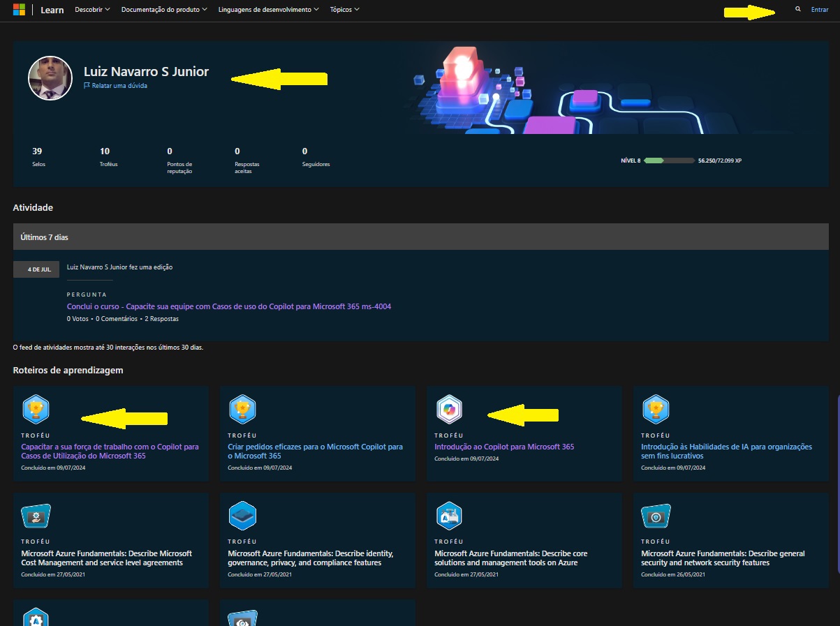Open Capacitar a sua força de trabalho link
Screen dimensions: 840x626
pos(110,451)
